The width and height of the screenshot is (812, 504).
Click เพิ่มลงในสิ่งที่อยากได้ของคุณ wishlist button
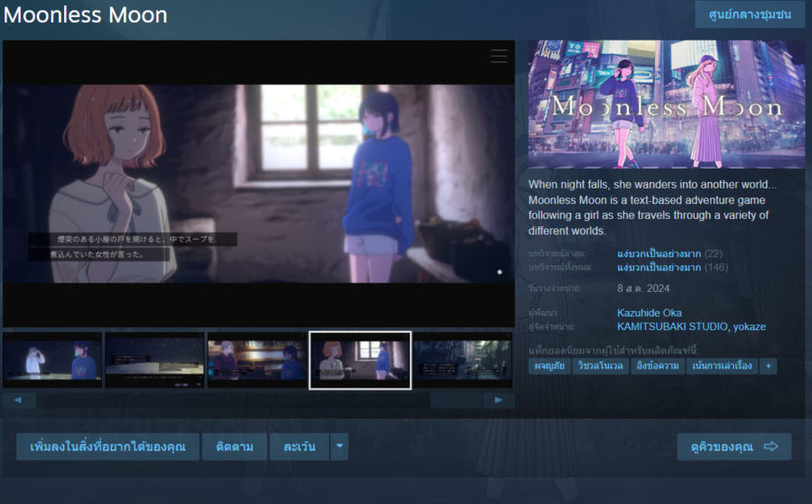point(107,446)
